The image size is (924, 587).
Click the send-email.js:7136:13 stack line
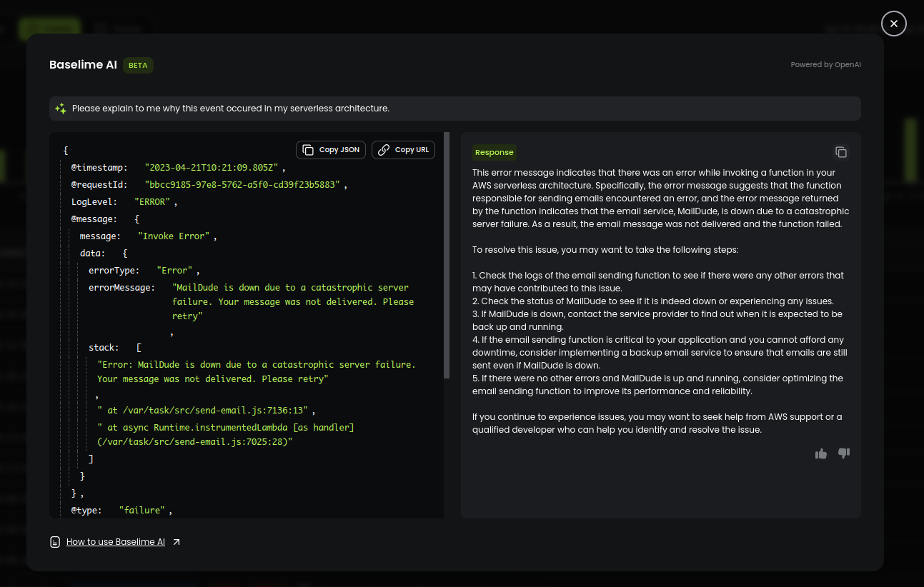(202, 411)
